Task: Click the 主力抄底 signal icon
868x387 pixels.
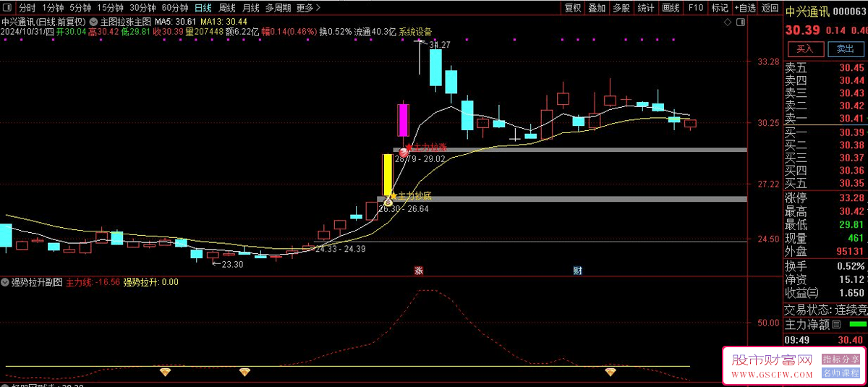Action: 388,201
